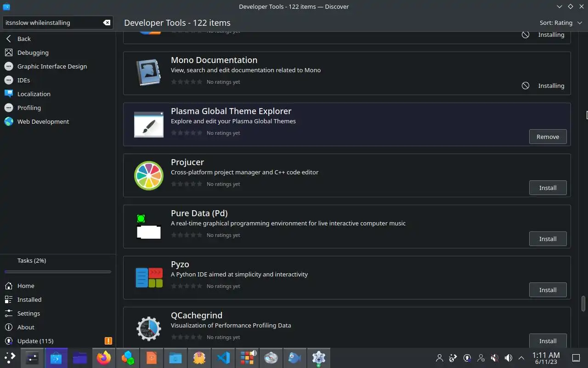Launch Firefox from the taskbar
588x368 pixels.
point(104,357)
